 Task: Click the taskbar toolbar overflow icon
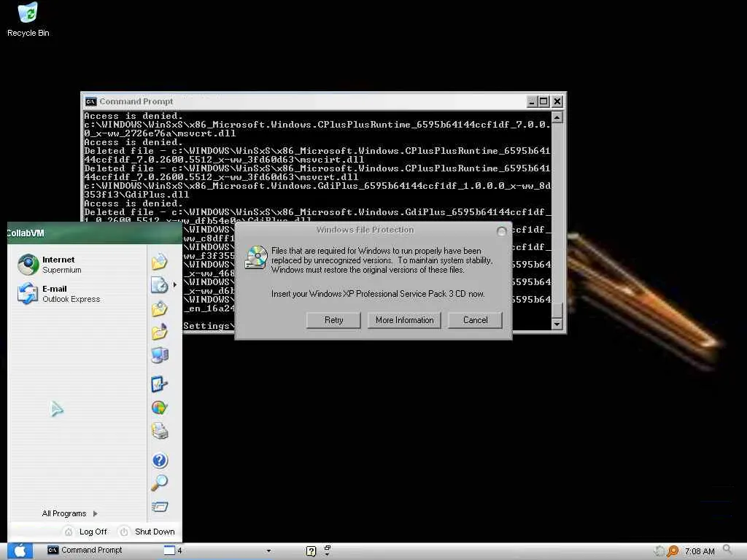(x=328, y=551)
